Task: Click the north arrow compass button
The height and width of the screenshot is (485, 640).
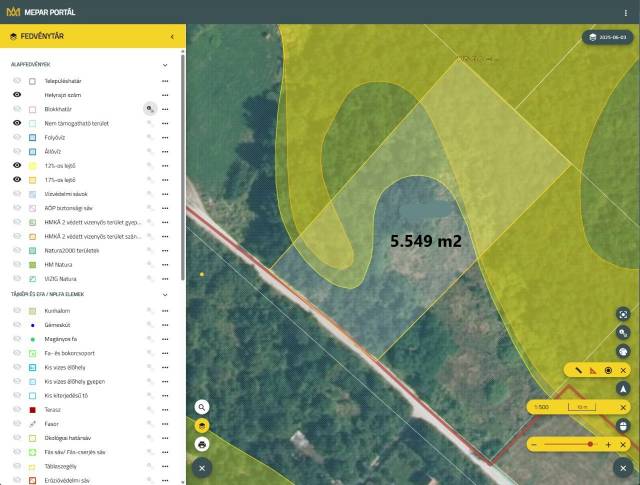Action: [x=622, y=388]
